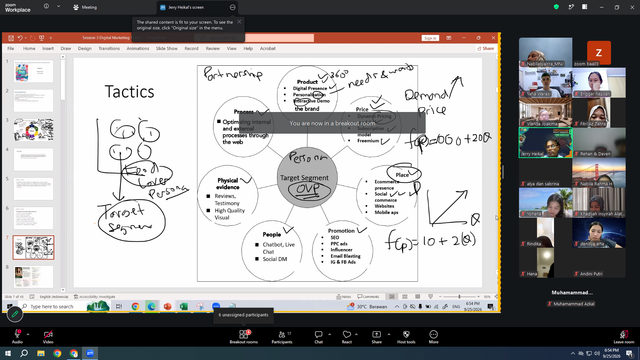The height and width of the screenshot is (360, 640).
Task: Open the Audio options caret
Action: click(x=28, y=334)
